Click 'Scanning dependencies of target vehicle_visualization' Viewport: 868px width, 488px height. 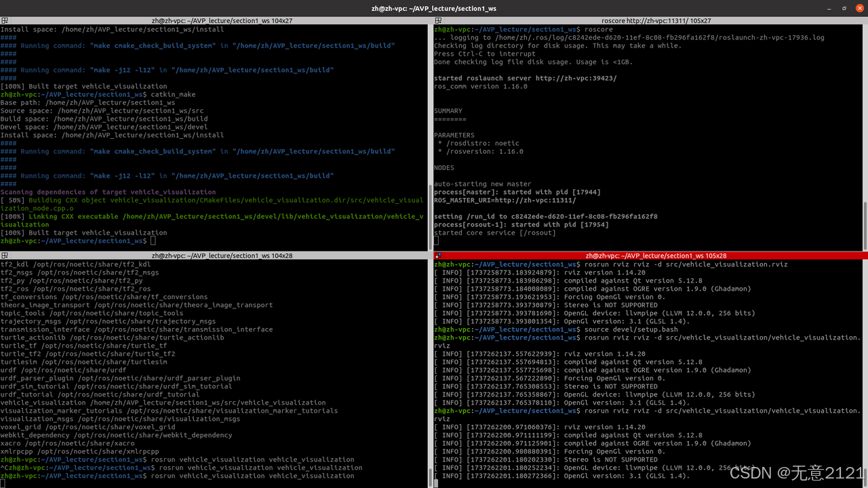108,192
